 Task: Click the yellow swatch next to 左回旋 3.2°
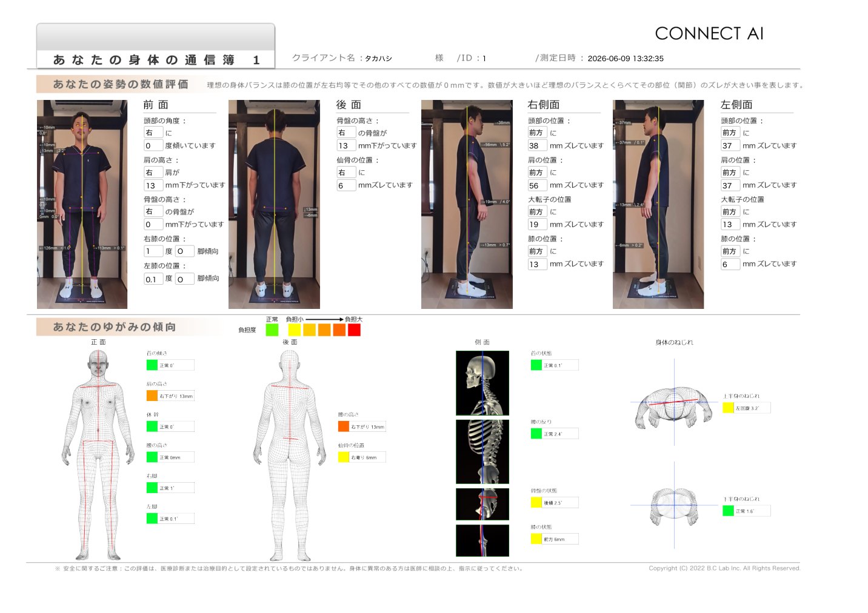coord(728,408)
